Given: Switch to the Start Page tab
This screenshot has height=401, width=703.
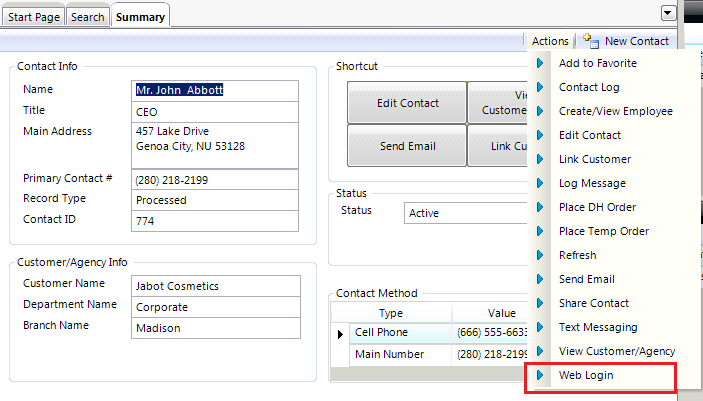Looking at the screenshot, I should point(34,17).
